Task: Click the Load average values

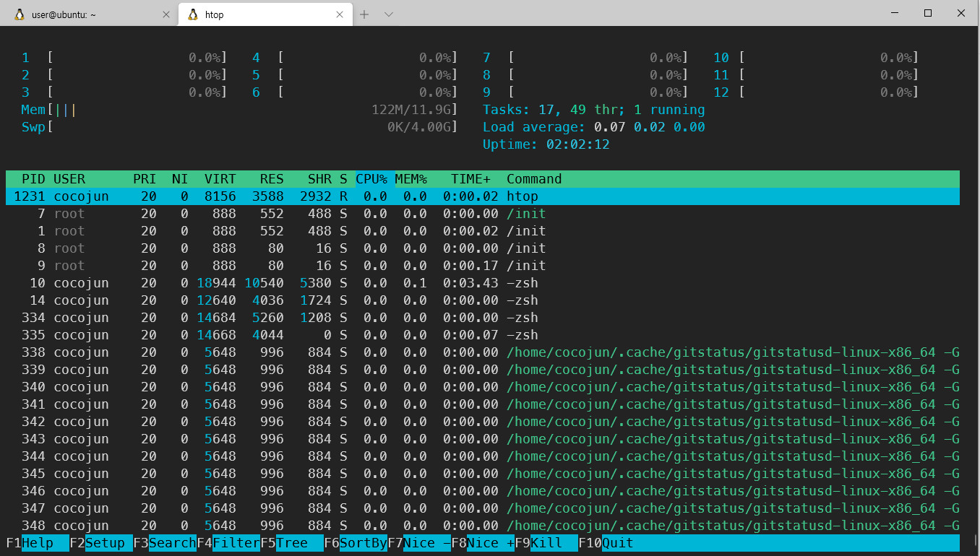Action: pos(649,127)
